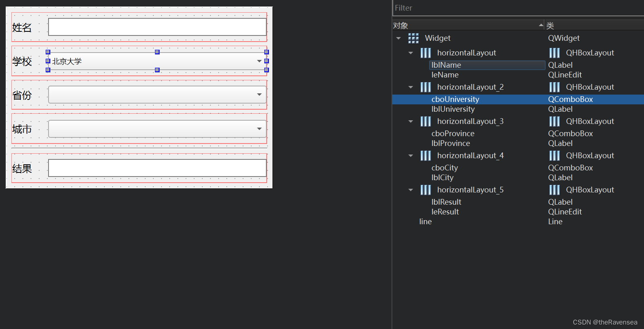Select lblUniversity in the object tree
The height and width of the screenshot is (329, 644).
453,109
